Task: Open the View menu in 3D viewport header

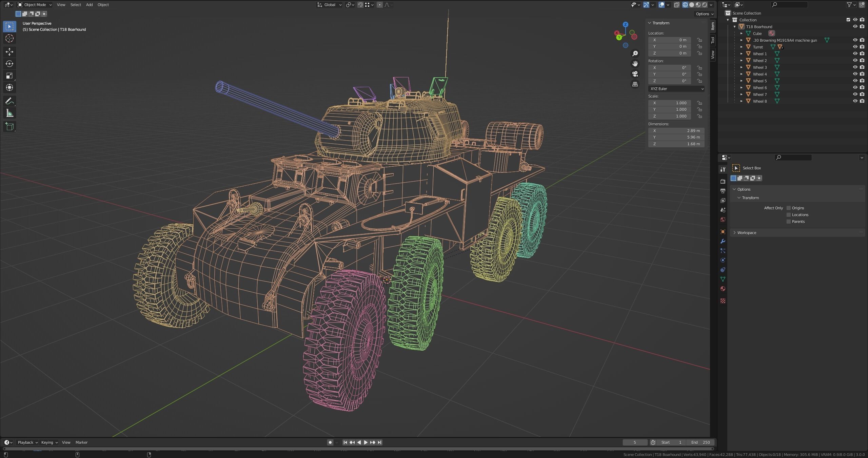Action: (61, 5)
